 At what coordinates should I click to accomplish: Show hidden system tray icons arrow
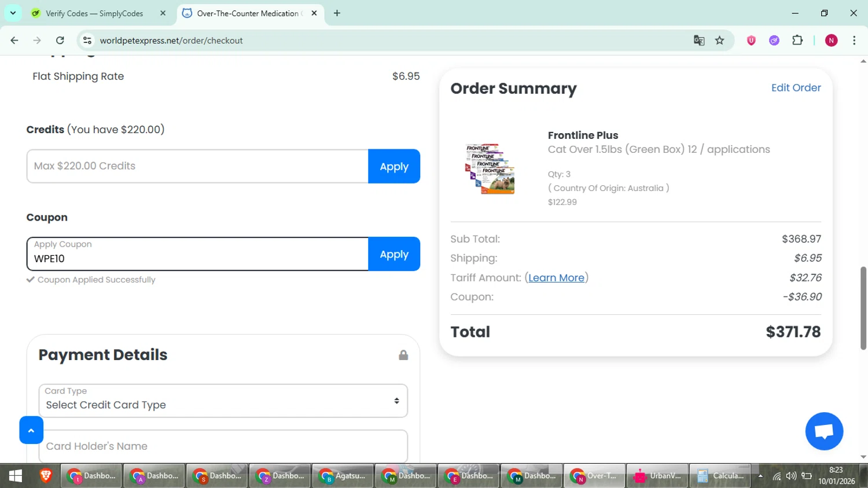tap(760, 476)
